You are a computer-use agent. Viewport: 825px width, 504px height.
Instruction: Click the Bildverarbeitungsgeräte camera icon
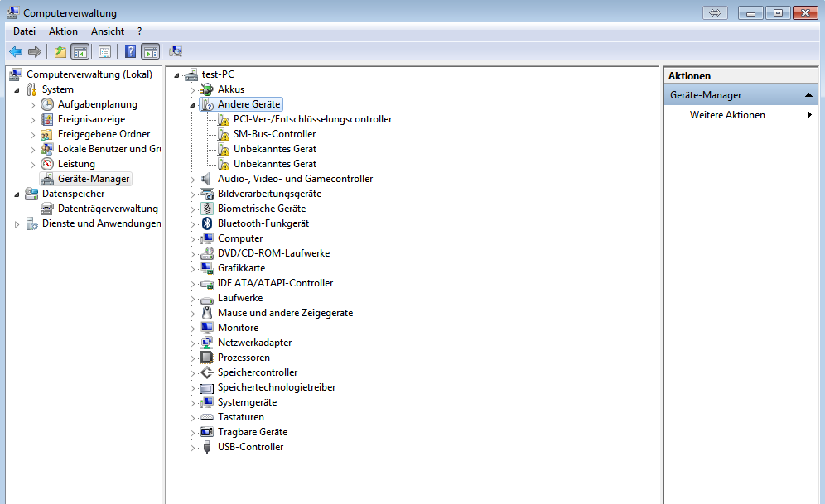[207, 194]
